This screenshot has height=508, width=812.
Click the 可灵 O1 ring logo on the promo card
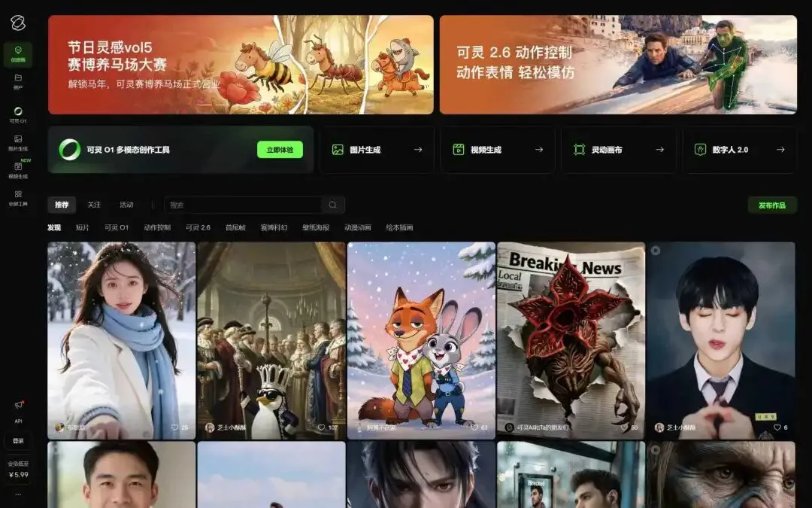[70, 150]
